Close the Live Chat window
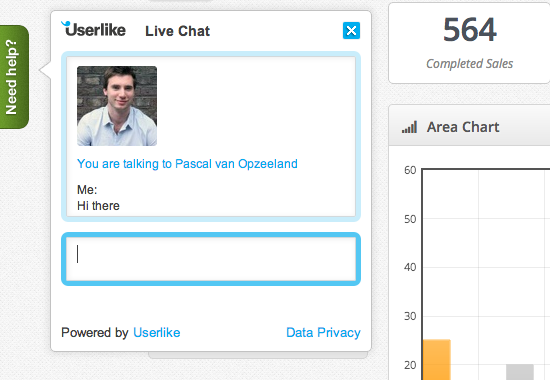 (351, 31)
